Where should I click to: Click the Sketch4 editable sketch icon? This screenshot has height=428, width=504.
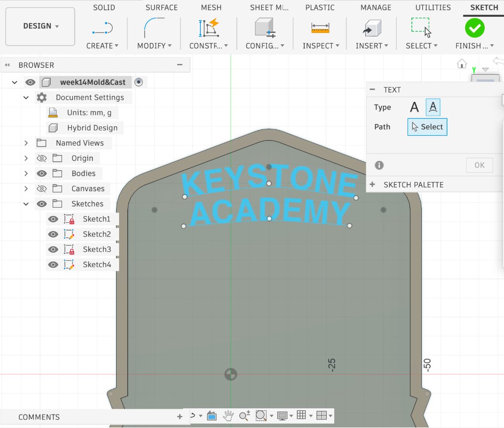click(69, 265)
